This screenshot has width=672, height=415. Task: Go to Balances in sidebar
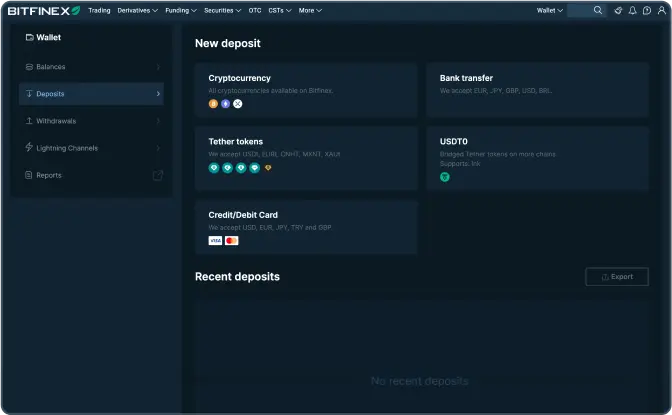click(x=91, y=67)
